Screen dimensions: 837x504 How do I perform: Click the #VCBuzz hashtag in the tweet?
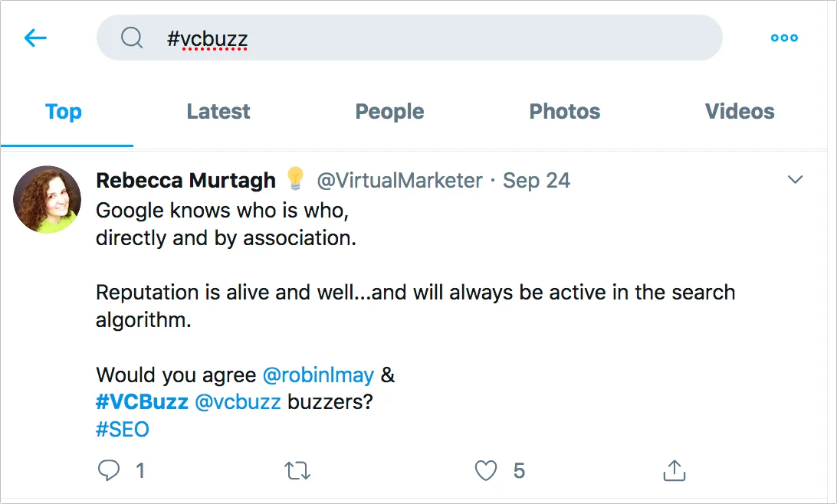click(142, 401)
